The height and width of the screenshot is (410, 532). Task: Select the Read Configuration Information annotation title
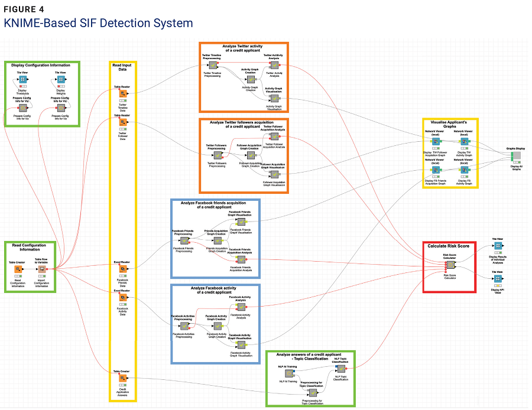29,247
